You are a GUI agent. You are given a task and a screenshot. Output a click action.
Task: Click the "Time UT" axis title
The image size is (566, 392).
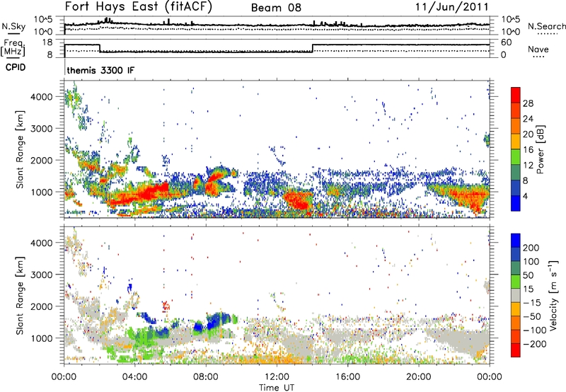tap(277, 388)
